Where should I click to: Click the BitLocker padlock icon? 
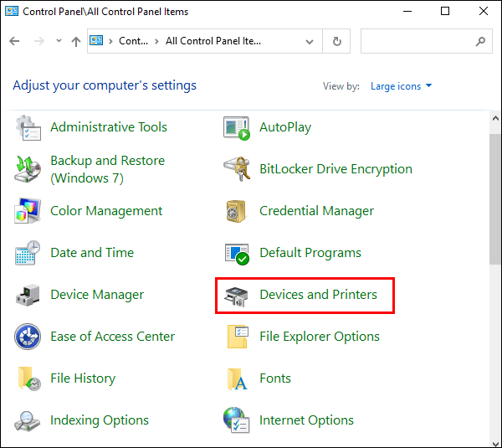coord(237,169)
